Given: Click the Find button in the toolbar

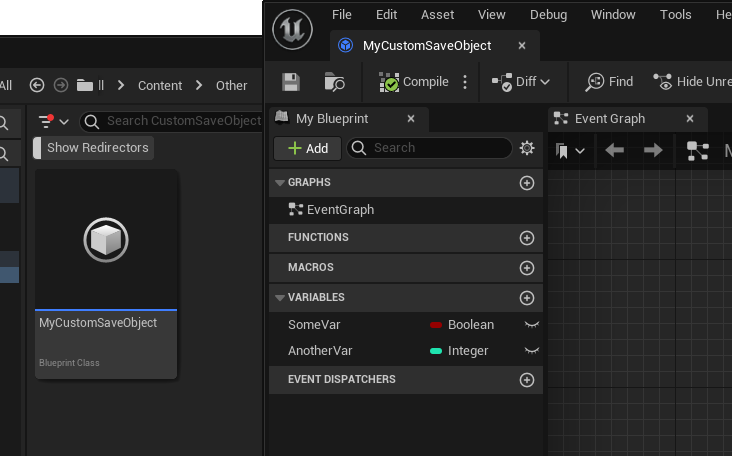Looking at the screenshot, I should pos(609,82).
